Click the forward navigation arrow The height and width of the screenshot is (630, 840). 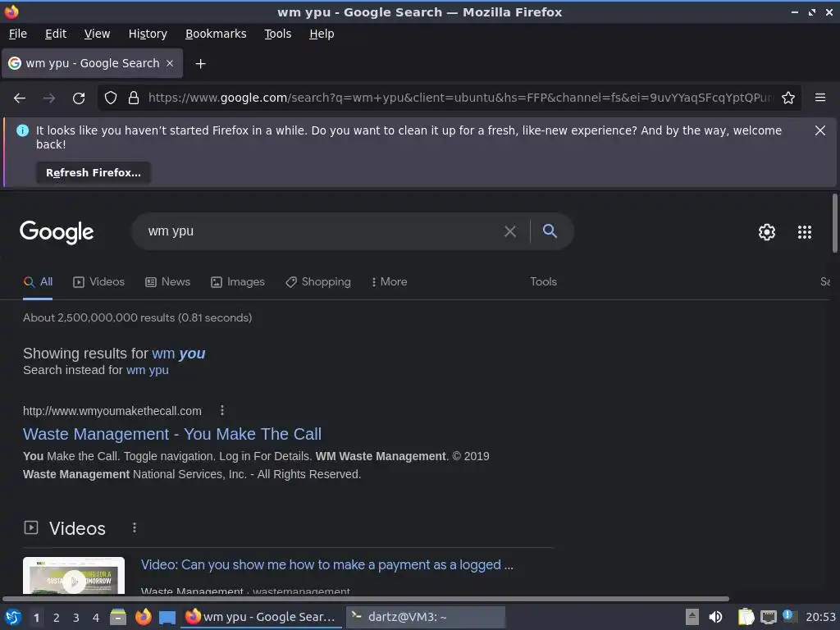[49, 98]
